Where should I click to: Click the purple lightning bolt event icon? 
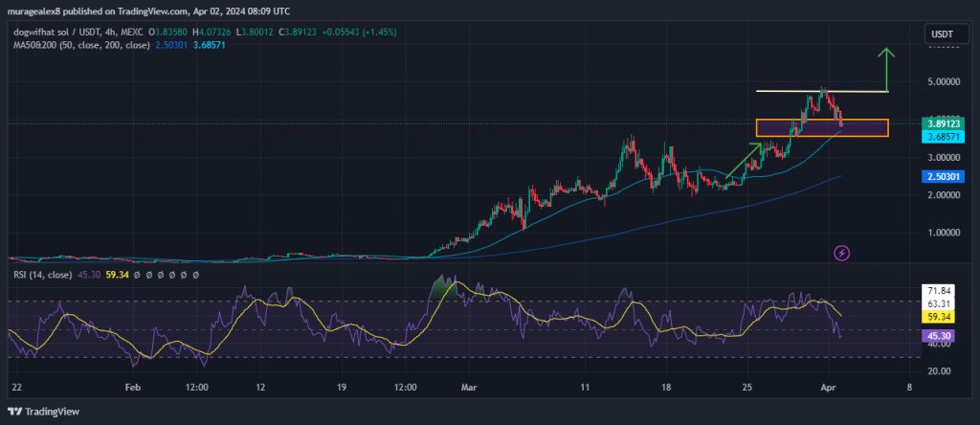(842, 253)
